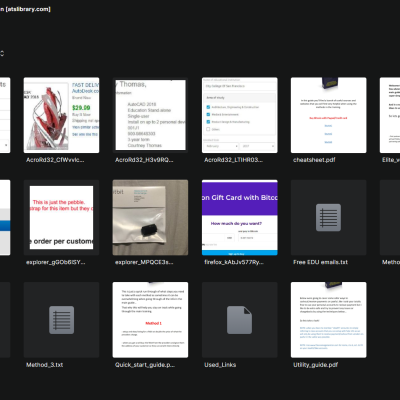Select the file name 'Quick_start_guide.p...'
400x400 pixels.
(145, 365)
